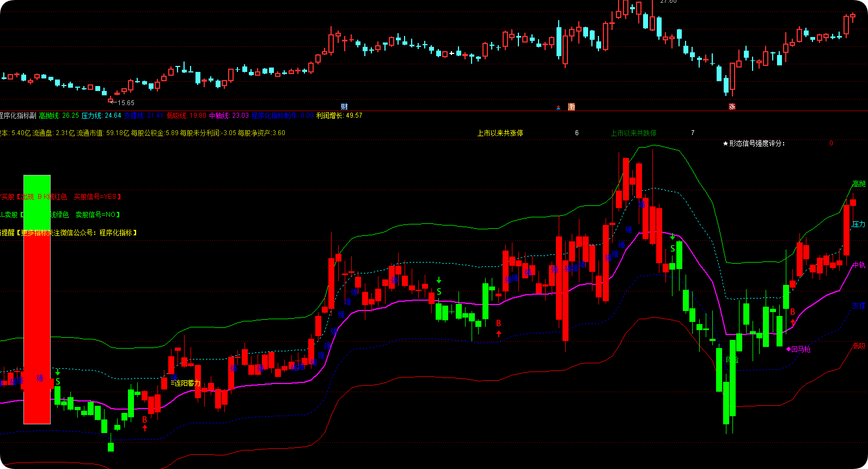868x469 pixels.
Task: Click the ★形态信号强度评分 label
Action: tap(754, 143)
